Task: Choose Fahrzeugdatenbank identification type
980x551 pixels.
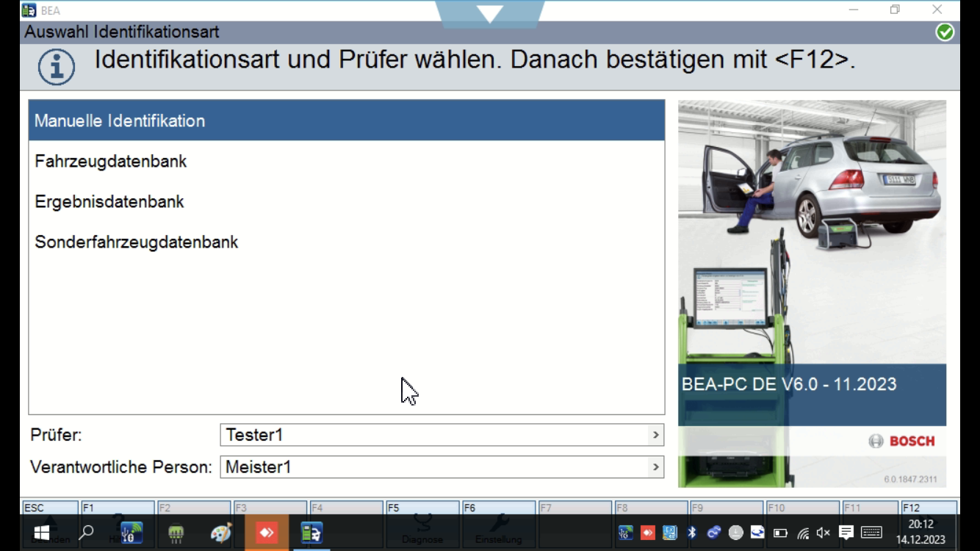Action: click(347, 161)
